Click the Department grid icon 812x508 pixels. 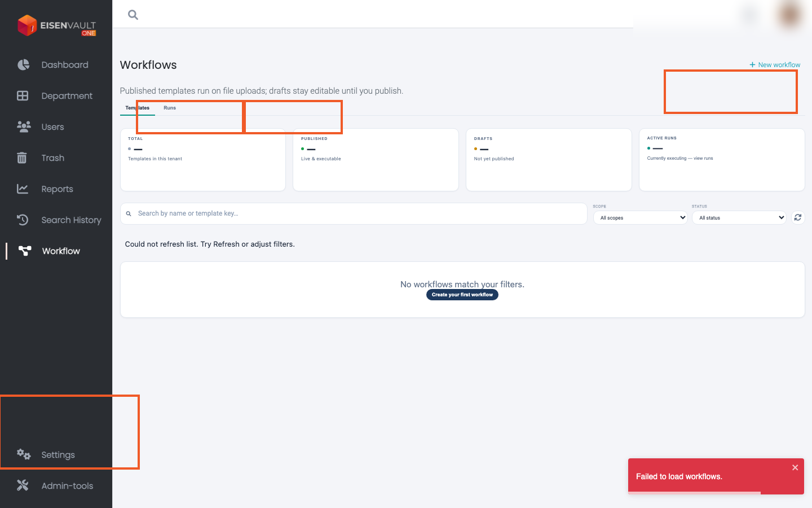[x=23, y=96]
